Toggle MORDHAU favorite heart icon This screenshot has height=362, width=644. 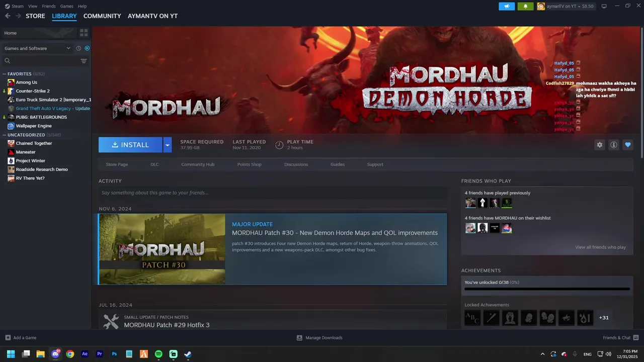[x=627, y=145]
